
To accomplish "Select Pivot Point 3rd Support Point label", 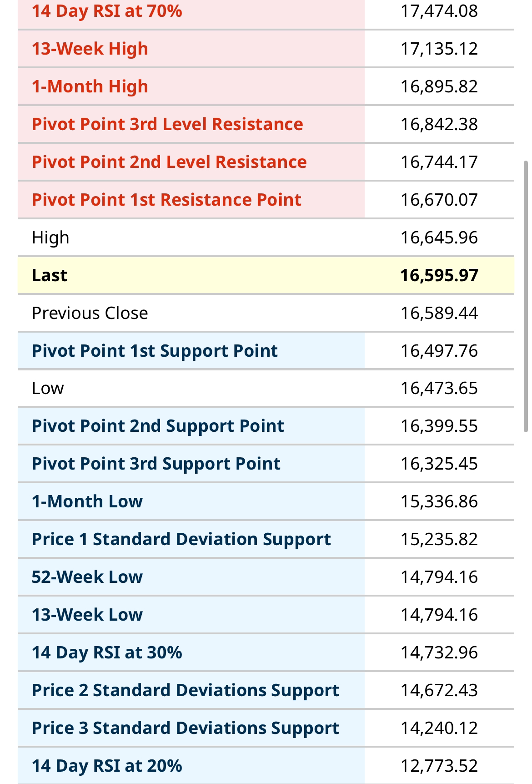I will tap(156, 464).
